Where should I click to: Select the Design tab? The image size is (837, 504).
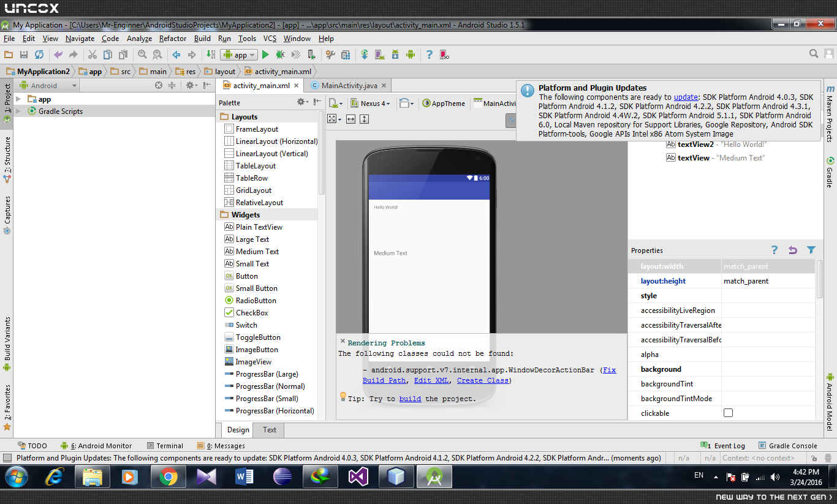238,430
